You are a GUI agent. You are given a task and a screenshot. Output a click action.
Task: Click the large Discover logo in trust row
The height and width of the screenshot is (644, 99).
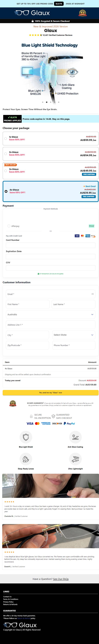[57, 423]
